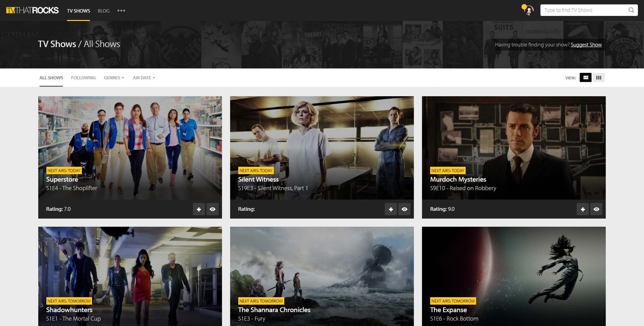Open The Expanse show title
Screen dimensions: 644x326
pyautogui.click(x=448, y=310)
